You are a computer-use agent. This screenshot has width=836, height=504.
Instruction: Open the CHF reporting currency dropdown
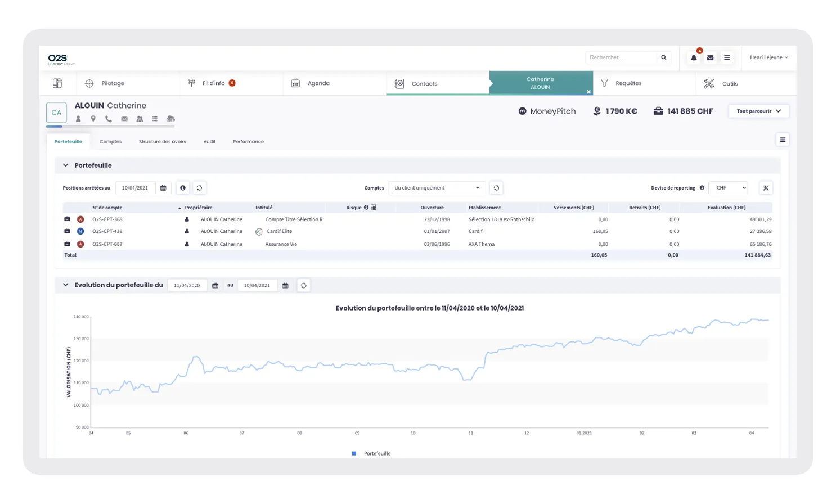click(729, 188)
